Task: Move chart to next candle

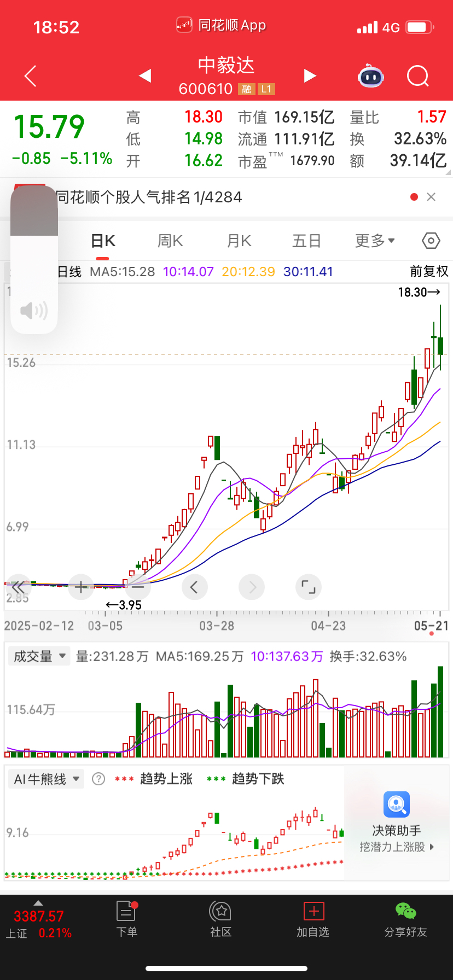Action: pyautogui.click(x=252, y=588)
